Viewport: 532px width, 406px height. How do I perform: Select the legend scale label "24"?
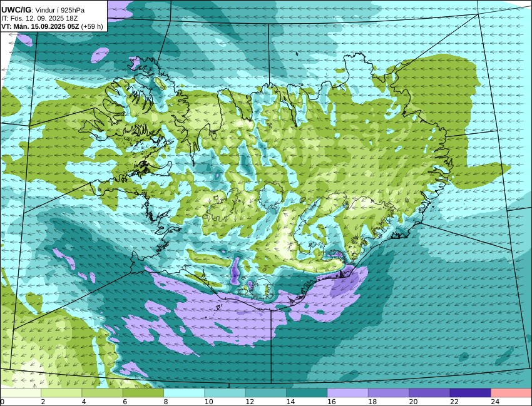[x=495, y=402]
